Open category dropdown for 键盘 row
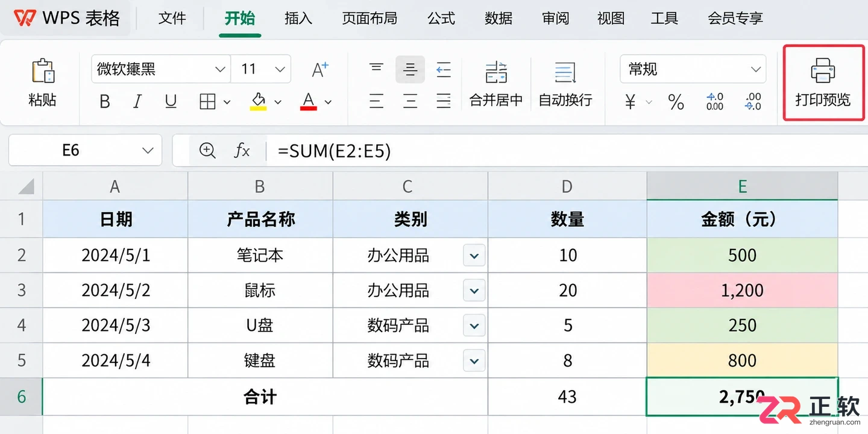Viewport: 868px width, 434px height. [474, 361]
